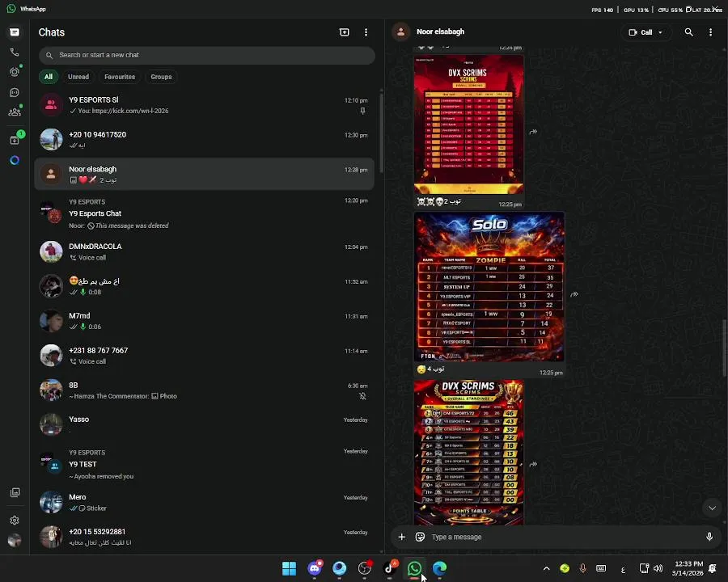Image resolution: width=728 pixels, height=582 pixels.
Task: Show hidden system tray icons chevron
Action: pyautogui.click(x=547, y=568)
